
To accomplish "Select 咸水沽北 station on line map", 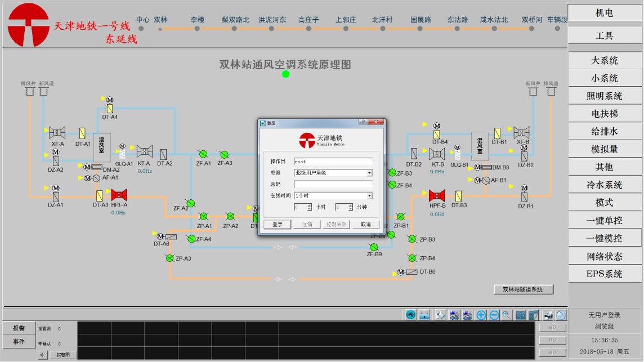I will 494,28.
